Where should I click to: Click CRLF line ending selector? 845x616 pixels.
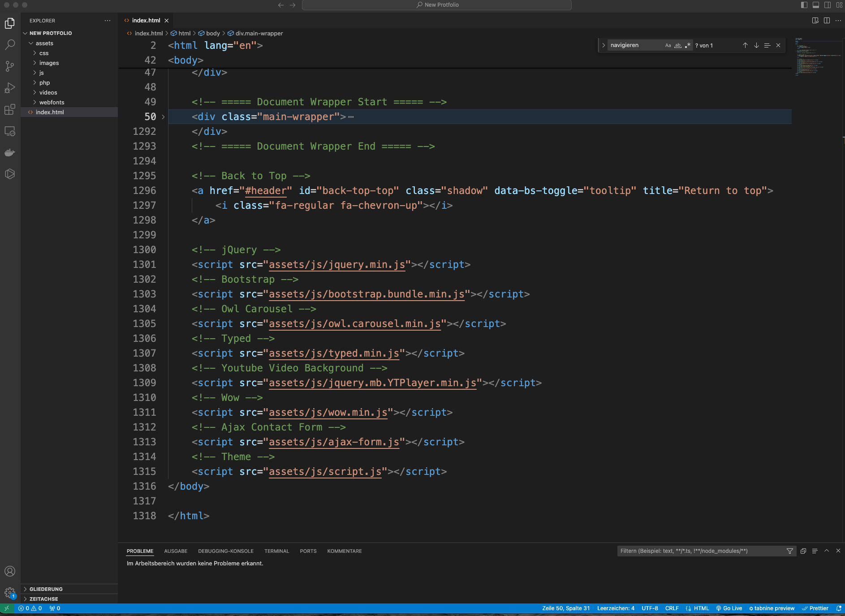tap(672, 608)
